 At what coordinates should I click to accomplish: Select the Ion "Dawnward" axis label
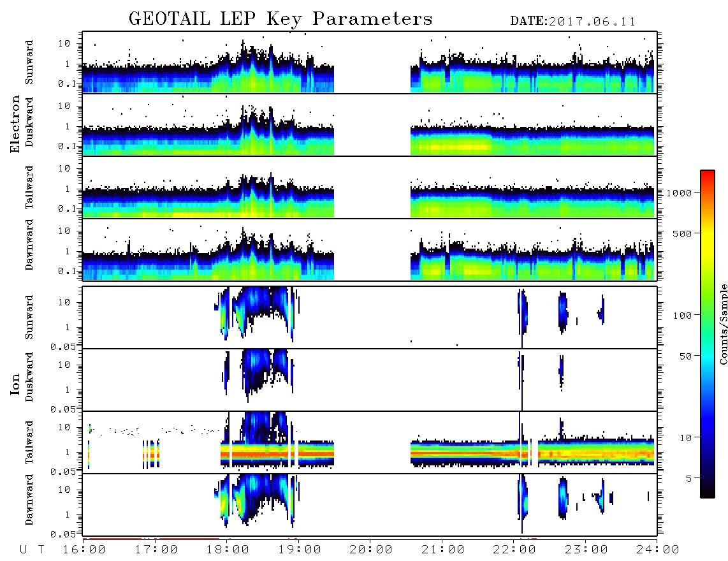[29, 500]
